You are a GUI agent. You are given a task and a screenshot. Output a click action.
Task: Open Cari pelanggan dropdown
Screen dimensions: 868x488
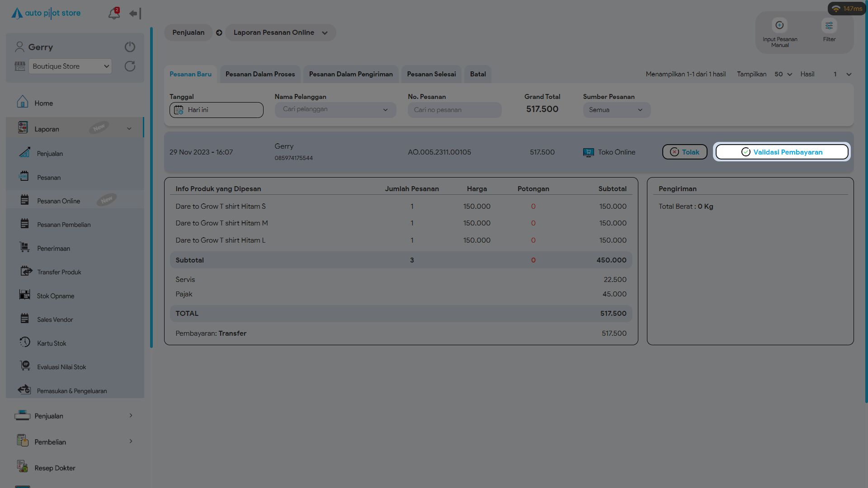pos(335,110)
